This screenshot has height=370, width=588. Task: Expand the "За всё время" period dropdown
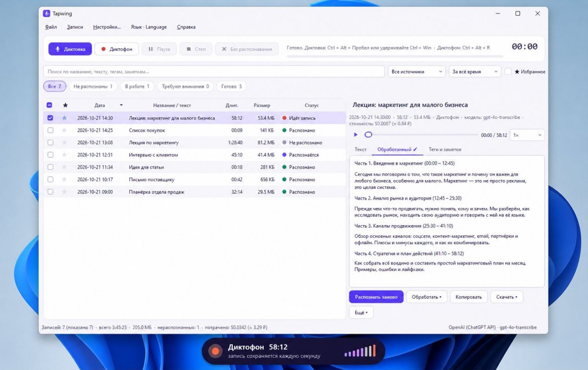[x=475, y=71]
